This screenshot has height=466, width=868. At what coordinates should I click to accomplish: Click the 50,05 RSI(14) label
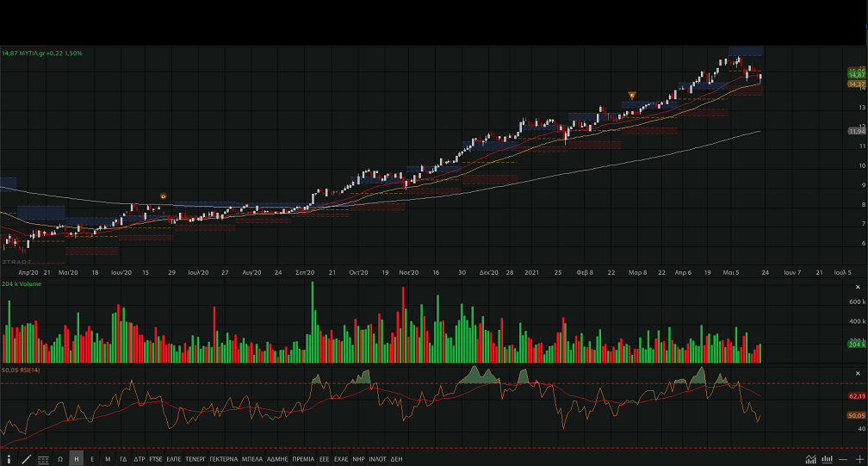coord(21,370)
